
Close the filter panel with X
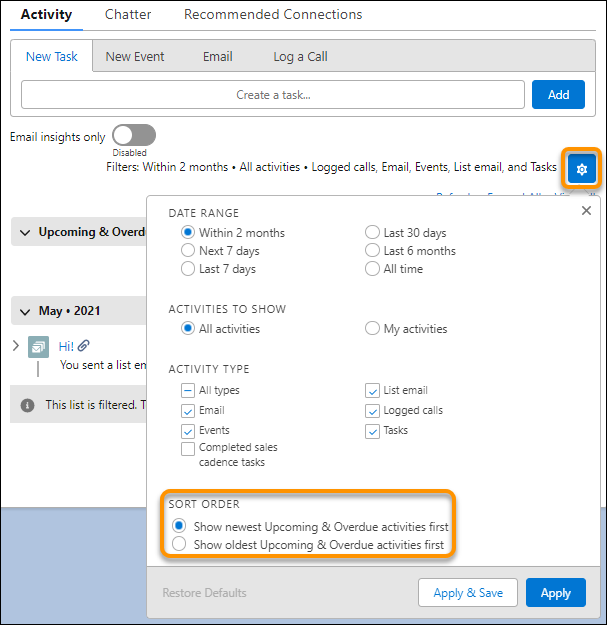[x=586, y=211]
